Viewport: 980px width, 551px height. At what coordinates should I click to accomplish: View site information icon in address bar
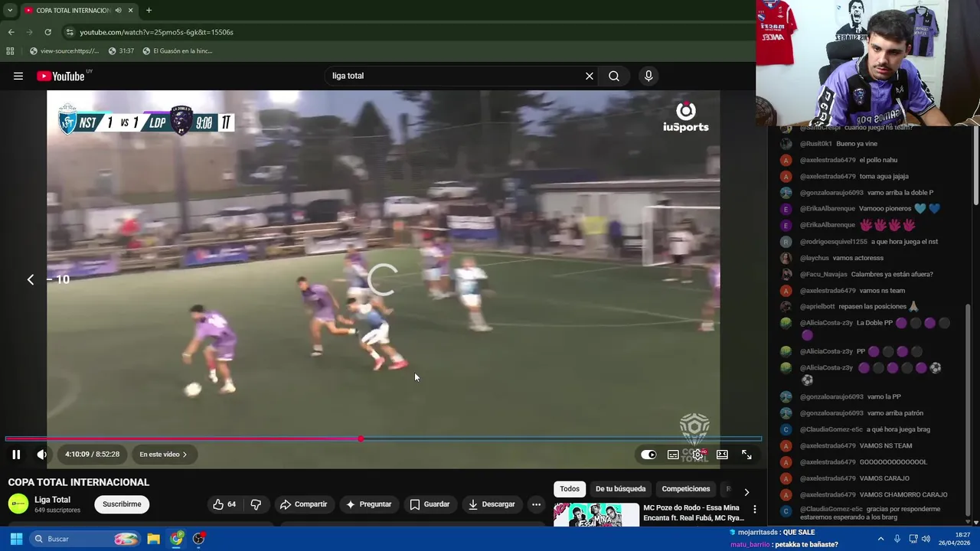pyautogui.click(x=70, y=32)
